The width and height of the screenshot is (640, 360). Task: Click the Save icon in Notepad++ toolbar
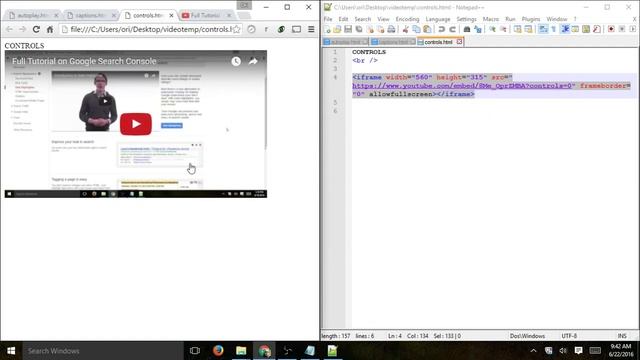(348, 29)
